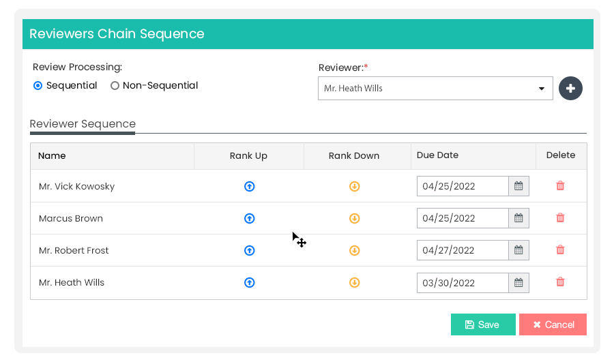Open calendar for Mr. Vick Kowosky due date
This screenshot has width=614, height=364.
(x=518, y=186)
